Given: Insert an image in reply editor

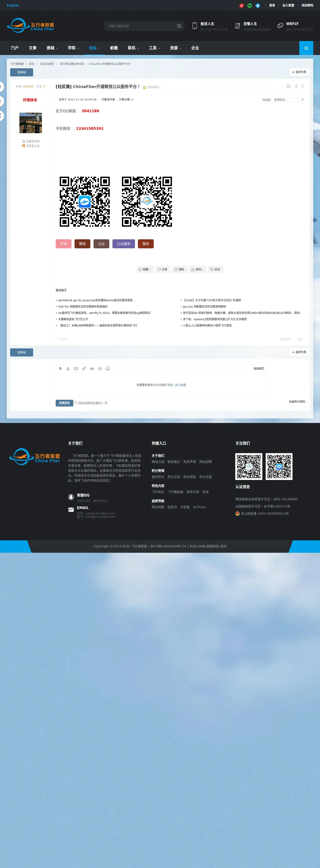Looking at the screenshot, I should [x=76, y=369].
